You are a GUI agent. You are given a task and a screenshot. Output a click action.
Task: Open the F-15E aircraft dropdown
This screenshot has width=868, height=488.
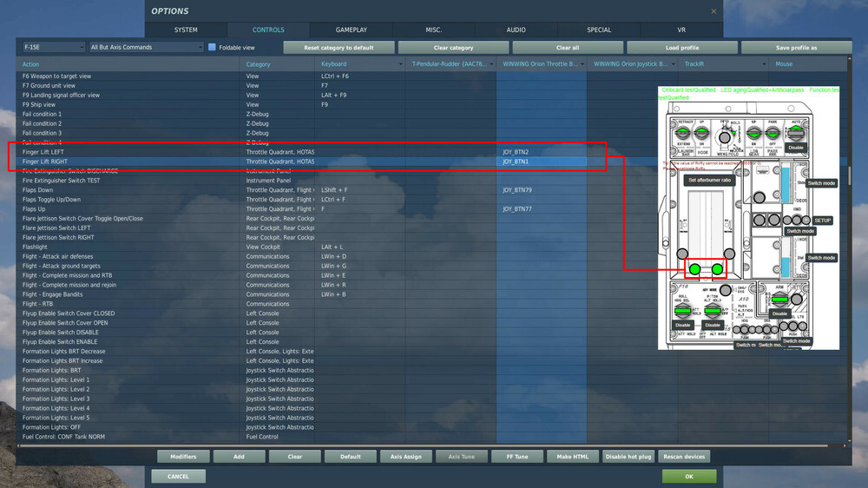click(x=54, y=47)
